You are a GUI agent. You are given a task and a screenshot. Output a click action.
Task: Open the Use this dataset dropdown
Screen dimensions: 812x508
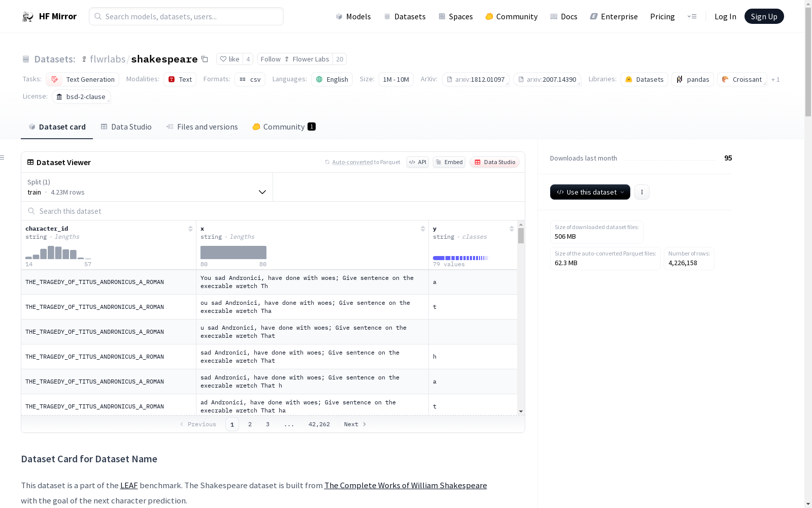(590, 192)
